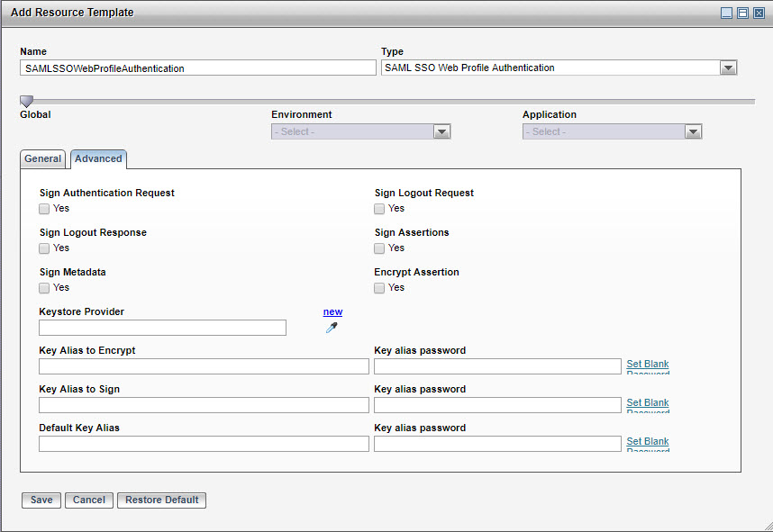Click Set Blank Password link for Default Key Alias
This screenshot has width=773, height=532.
647,442
